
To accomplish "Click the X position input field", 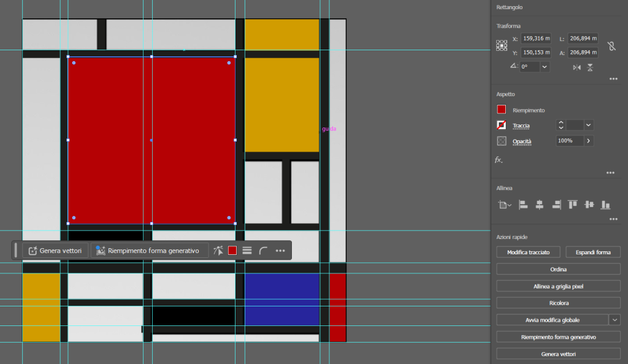I will tap(536, 39).
